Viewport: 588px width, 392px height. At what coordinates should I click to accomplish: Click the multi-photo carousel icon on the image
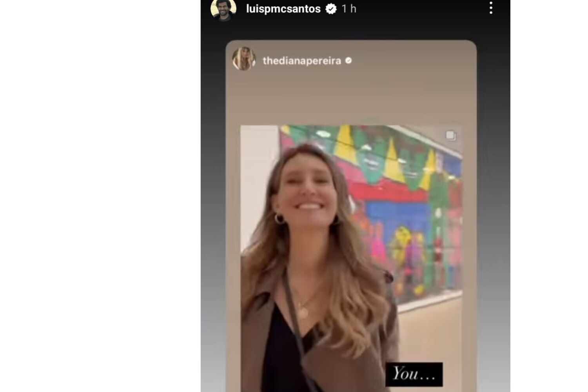pyautogui.click(x=450, y=136)
